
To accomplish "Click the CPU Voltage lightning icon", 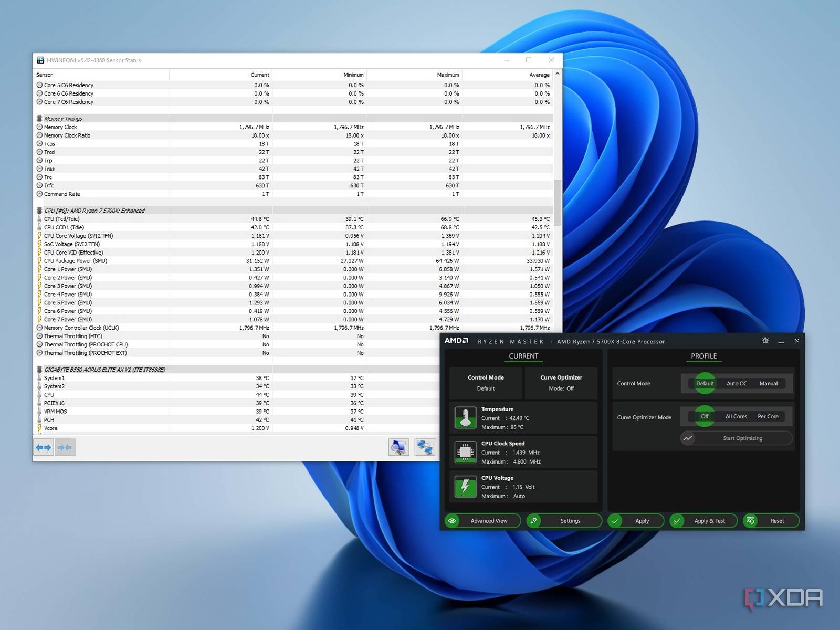I will click(465, 487).
